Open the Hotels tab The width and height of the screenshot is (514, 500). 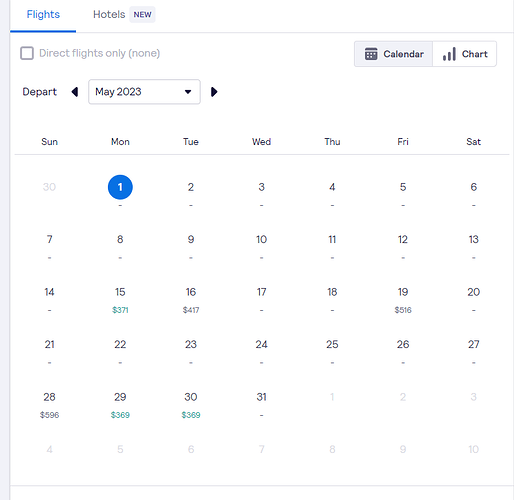pyautogui.click(x=109, y=15)
